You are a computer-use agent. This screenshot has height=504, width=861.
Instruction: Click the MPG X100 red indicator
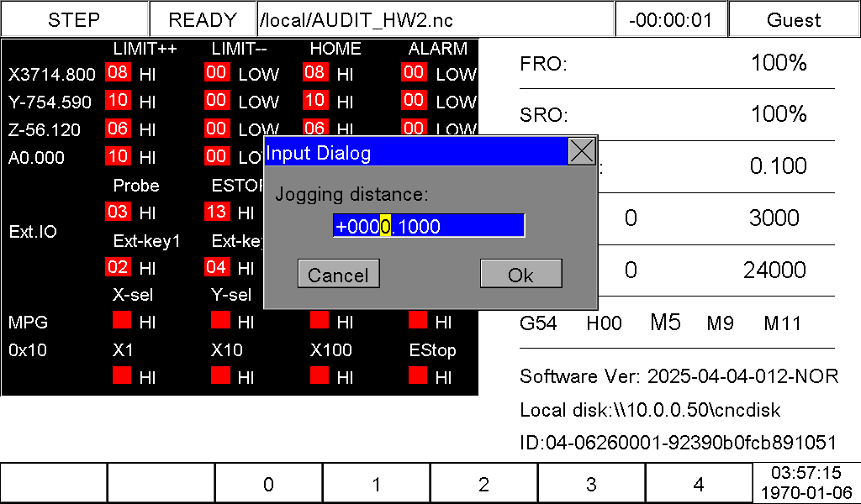(320, 375)
